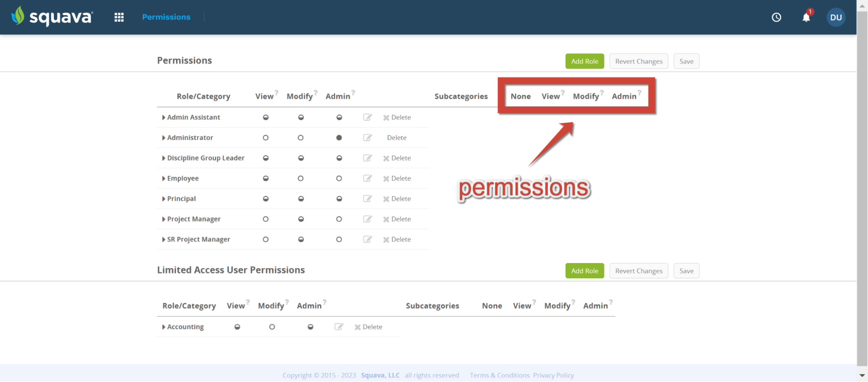Edit the Discipline Group Leader role name
This screenshot has width=868, height=382.
[x=367, y=158]
